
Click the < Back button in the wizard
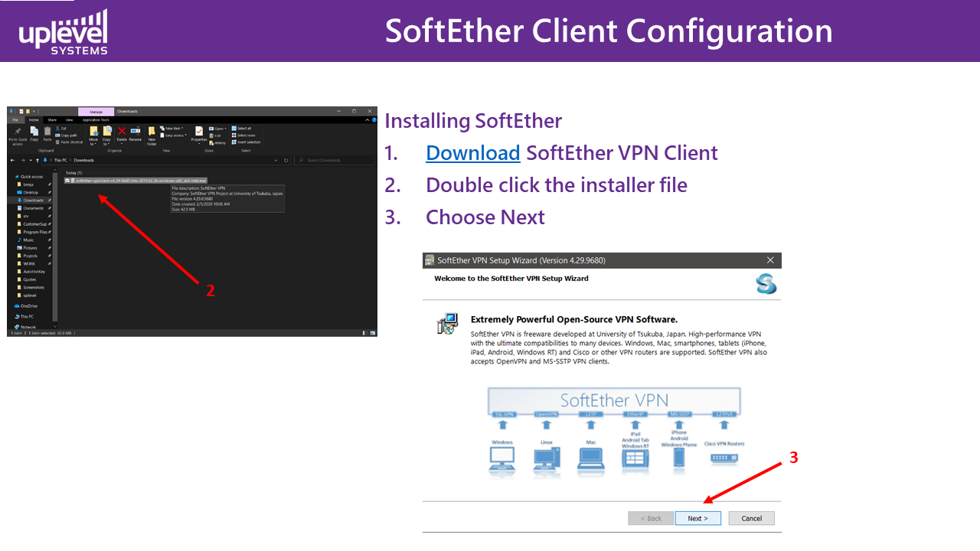pos(651,518)
